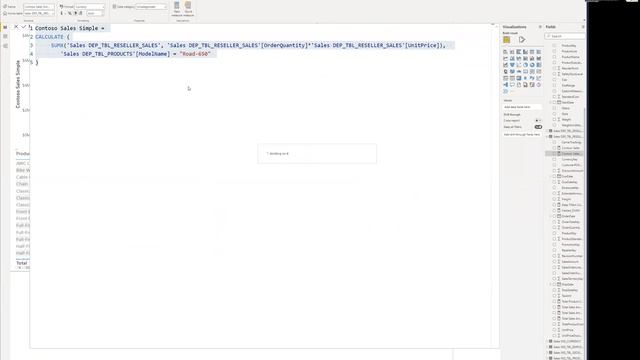This screenshot has width=640, height=360.
Task: Select the Contoso Sales Simple measure in Fields
Action: 564,153
